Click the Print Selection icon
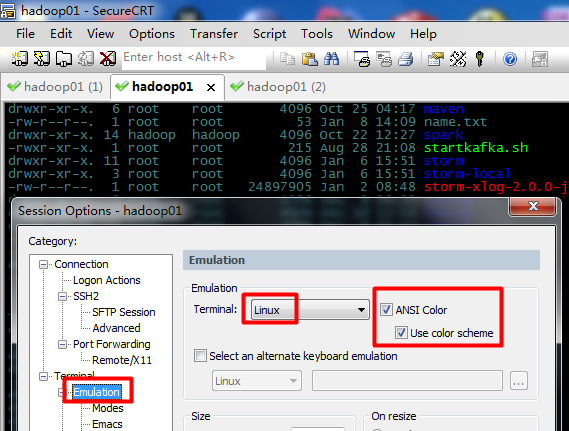569x431 pixels. click(x=384, y=59)
